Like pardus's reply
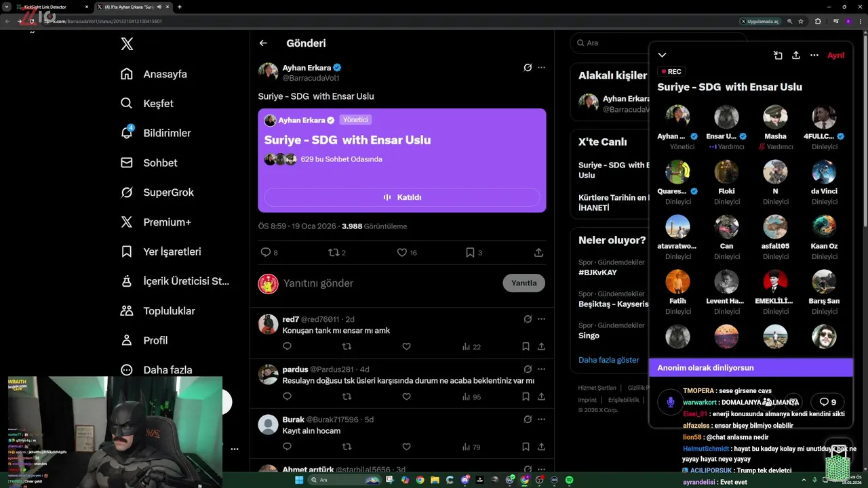Viewport: 868px width, 488px height. point(406,396)
